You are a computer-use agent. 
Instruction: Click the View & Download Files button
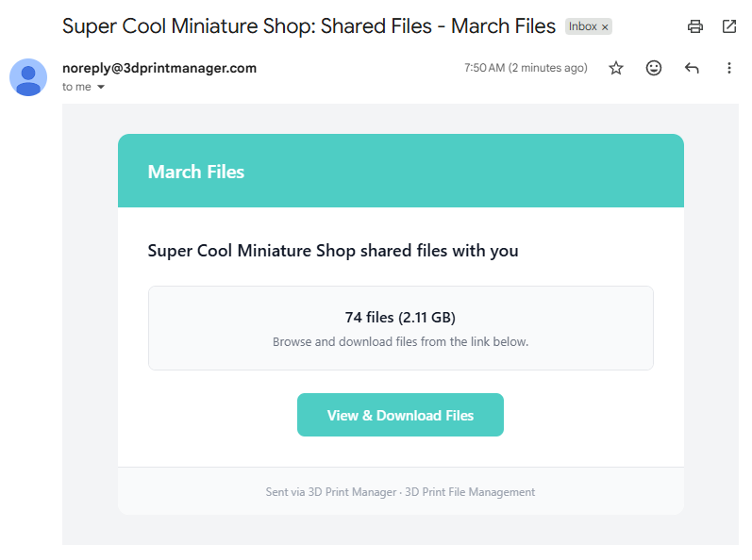point(400,415)
